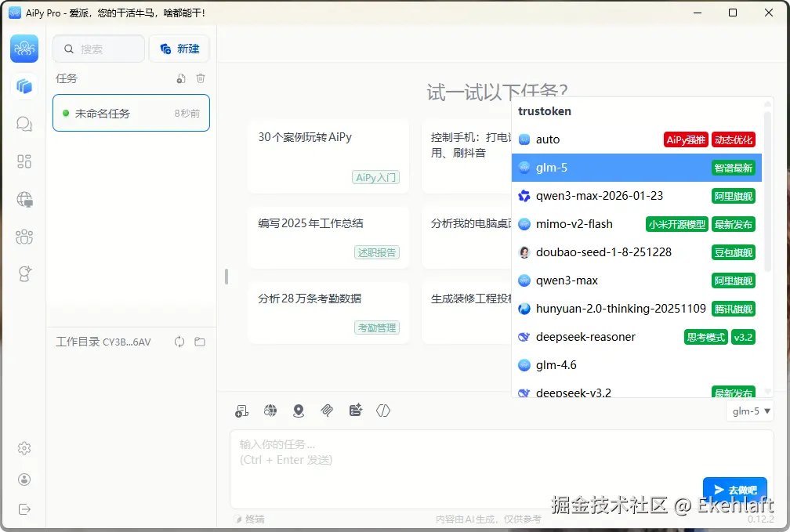This screenshot has height=532, width=790.
Task: Click the AiPy强推 tag on auto
Action: [x=686, y=139]
